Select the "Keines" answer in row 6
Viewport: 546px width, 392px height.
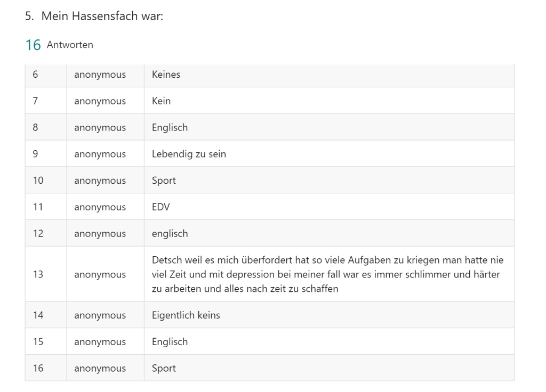point(166,75)
